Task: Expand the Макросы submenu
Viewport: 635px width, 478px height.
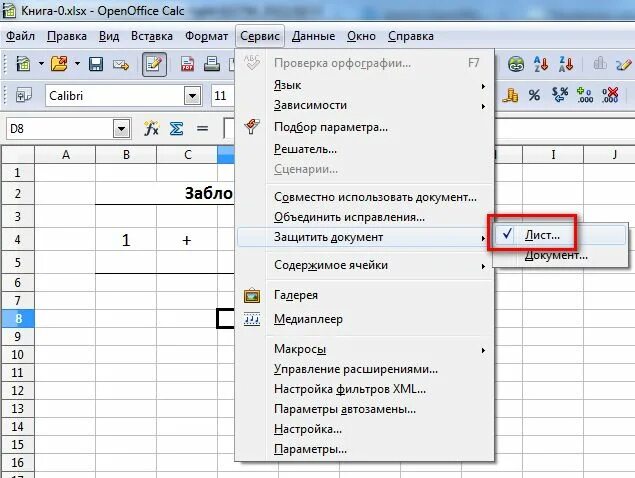Action: click(x=364, y=349)
